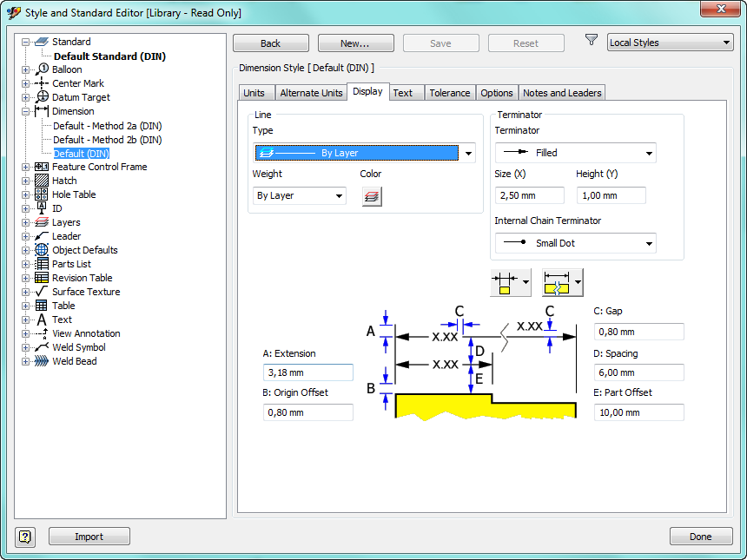Click the Layers icon in style tree
747x560 pixels.
(x=42, y=222)
